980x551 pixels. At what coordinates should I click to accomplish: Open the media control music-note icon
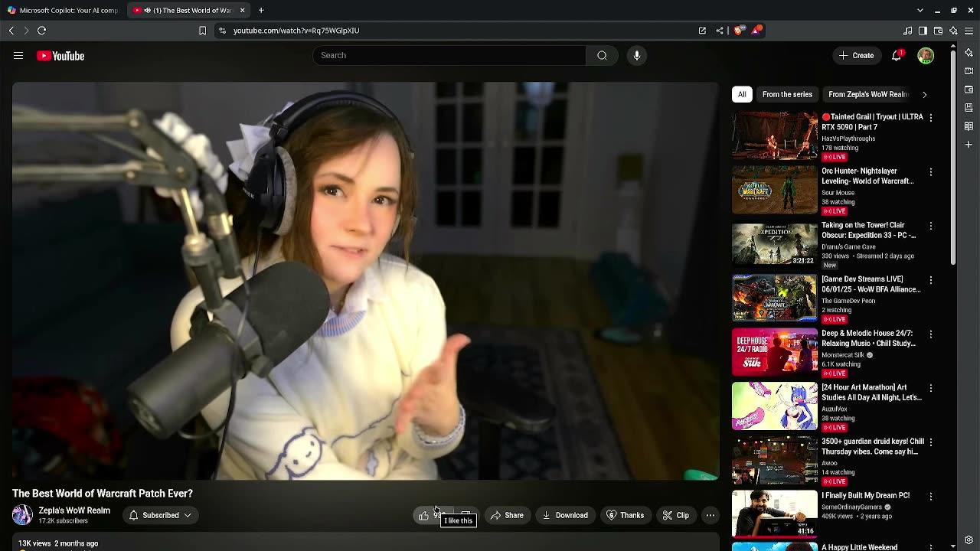tap(908, 31)
